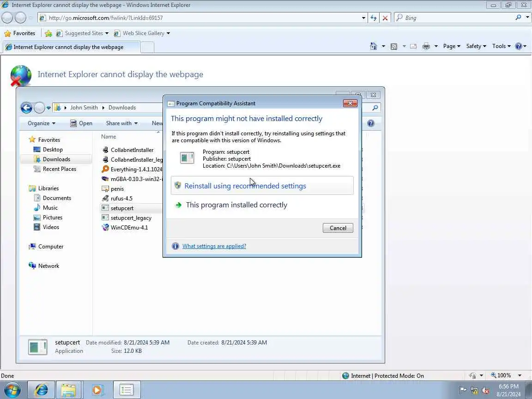The width and height of the screenshot is (532, 399).
Task: Click the RSS feeds icon in IE
Action: pyautogui.click(x=394, y=47)
